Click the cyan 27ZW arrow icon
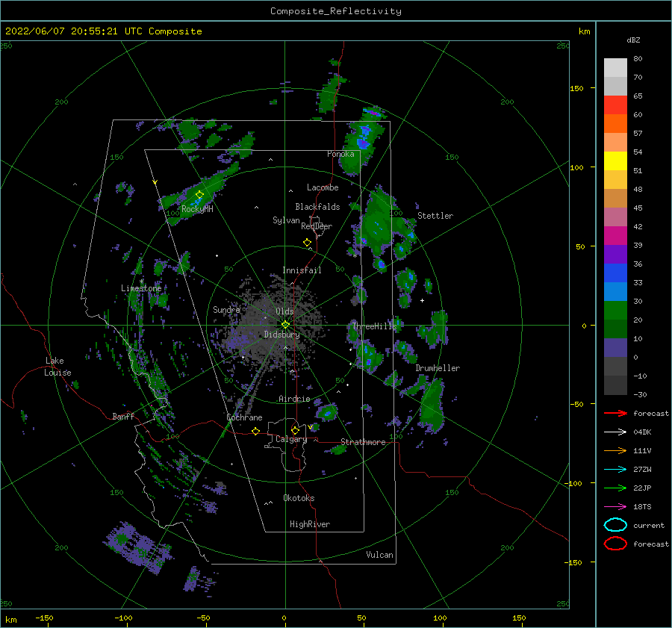Screen dimensions: 672x628 coord(615,470)
